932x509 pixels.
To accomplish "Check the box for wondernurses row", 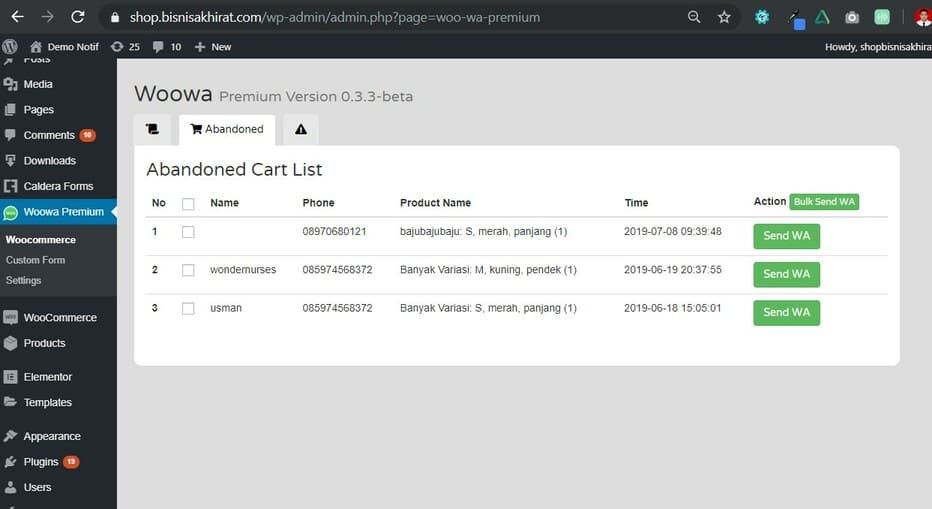I will [188, 270].
